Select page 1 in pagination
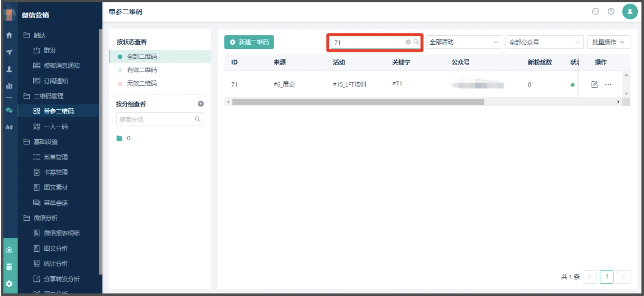This screenshot has width=644, height=296. point(607,277)
